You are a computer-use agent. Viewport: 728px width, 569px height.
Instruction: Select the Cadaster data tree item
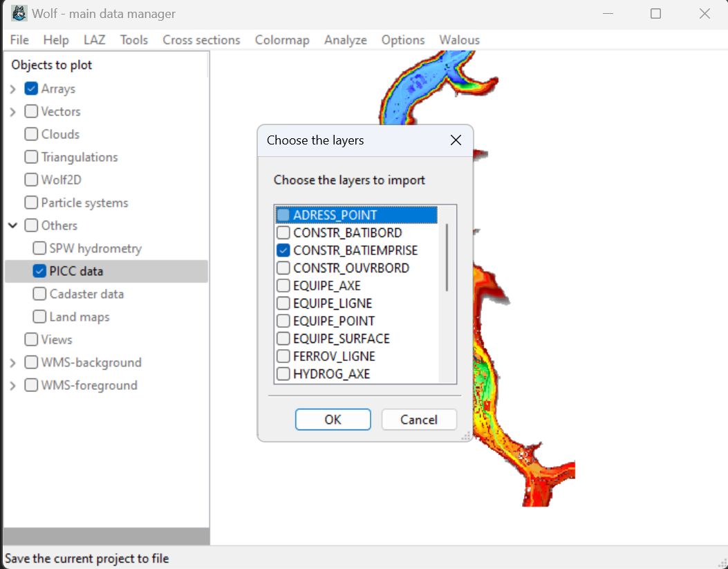coord(86,294)
